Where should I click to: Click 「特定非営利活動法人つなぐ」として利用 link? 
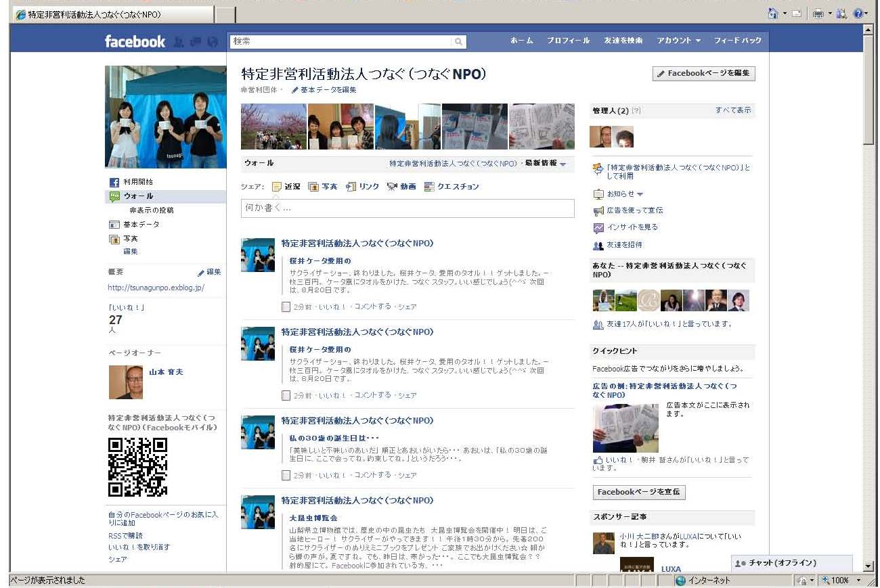click(x=678, y=171)
